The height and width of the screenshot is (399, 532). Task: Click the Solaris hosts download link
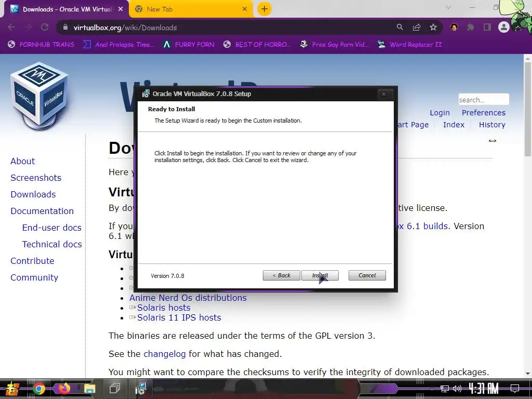tap(164, 308)
